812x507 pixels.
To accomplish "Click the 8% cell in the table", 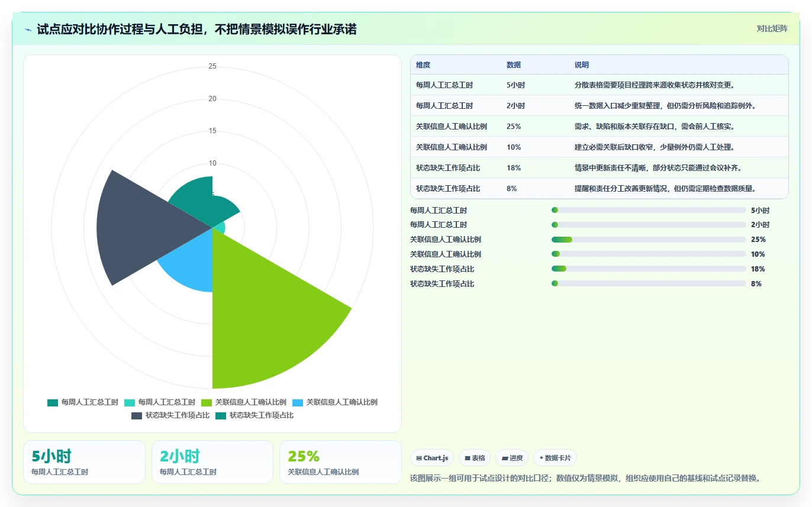I will point(512,189).
